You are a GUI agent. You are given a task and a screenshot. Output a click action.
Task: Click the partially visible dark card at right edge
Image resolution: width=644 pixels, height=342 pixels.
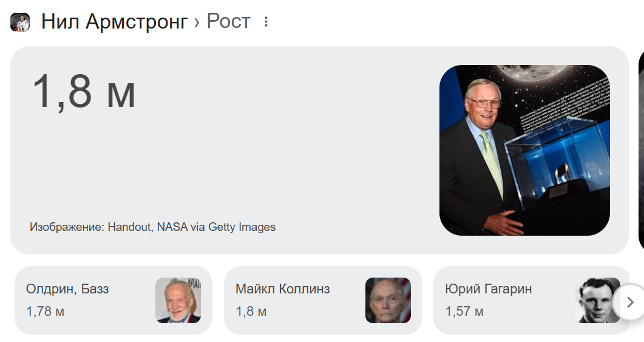pyautogui.click(x=641, y=150)
